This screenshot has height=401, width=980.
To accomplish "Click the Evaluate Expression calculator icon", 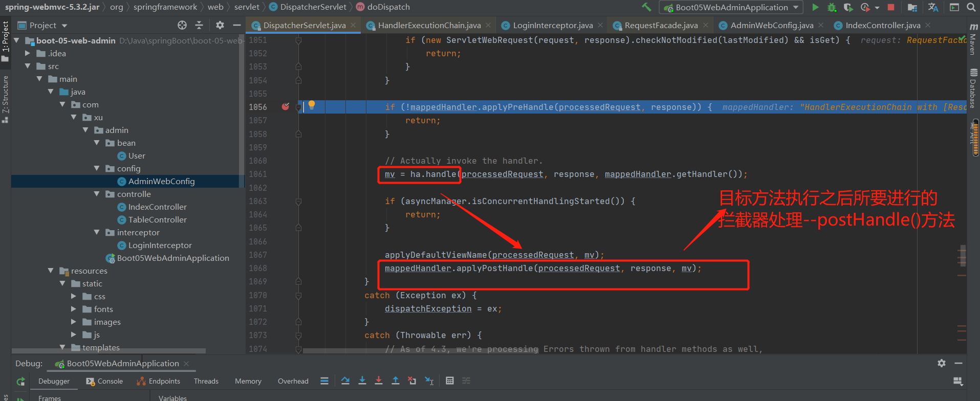I will point(450,381).
